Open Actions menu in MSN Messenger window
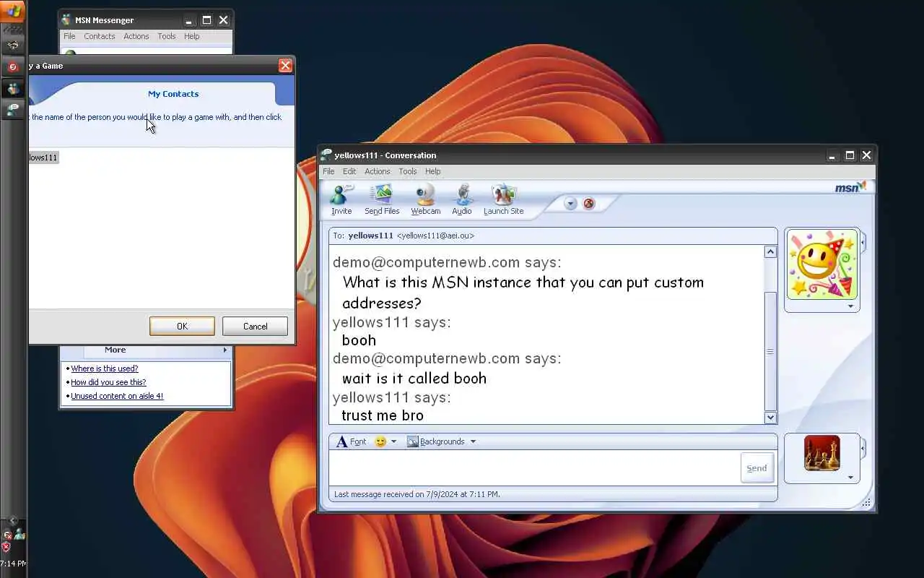 (x=136, y=36)
